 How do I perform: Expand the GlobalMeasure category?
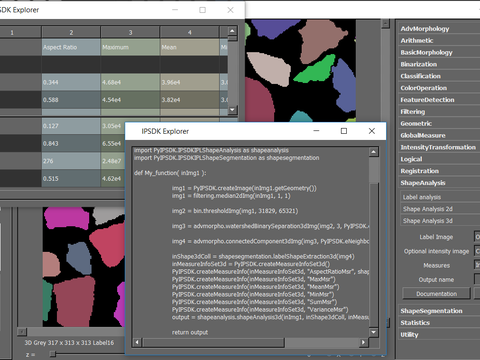423,135
